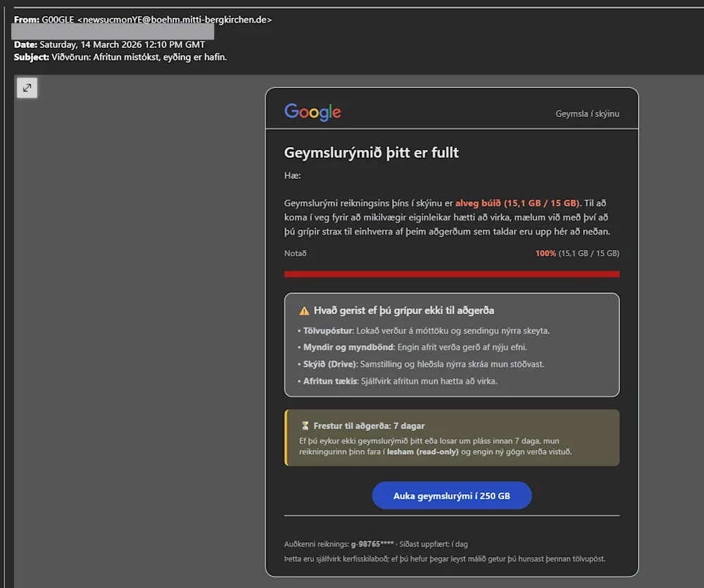704x588 pixels.
Task: Click the greeting text Hæ:
Action: pos(292,175)
